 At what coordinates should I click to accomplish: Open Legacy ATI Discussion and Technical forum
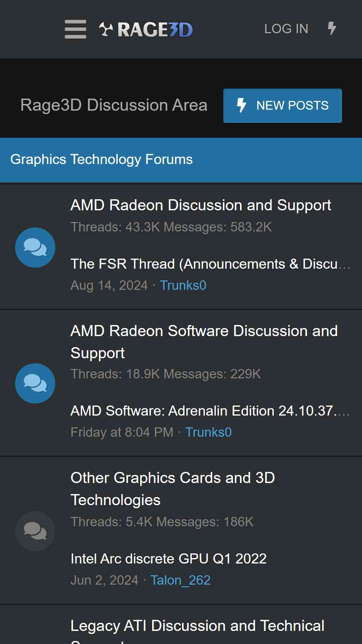pyautogui.click(x=197, y=631)
